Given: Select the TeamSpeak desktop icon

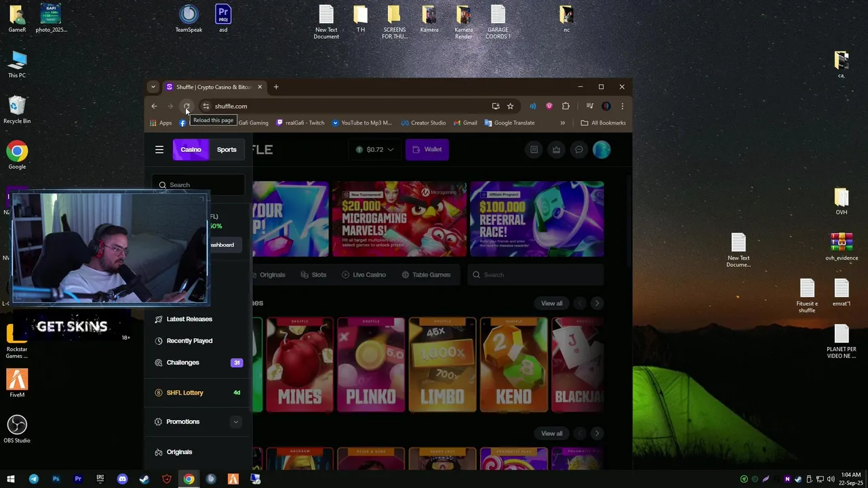Looking at the screenshot, I should (189, 19).
